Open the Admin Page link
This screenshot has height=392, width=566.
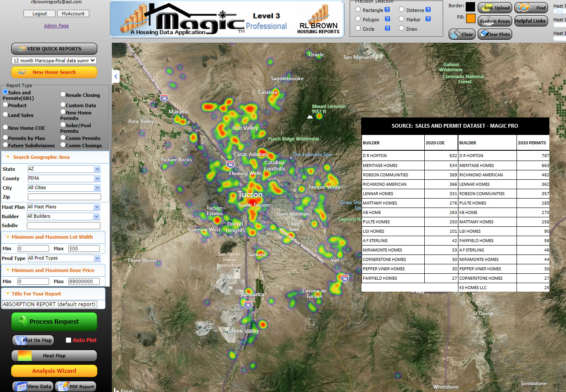click(56, 26)
